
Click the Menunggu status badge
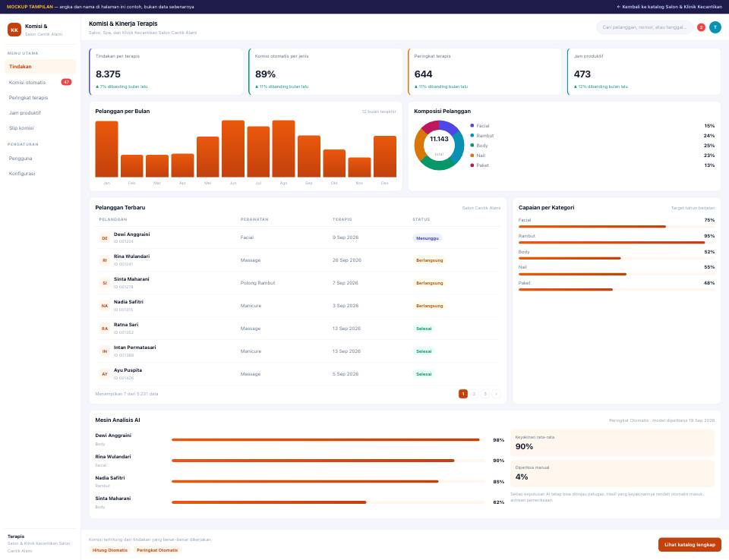tap(428, 238)
